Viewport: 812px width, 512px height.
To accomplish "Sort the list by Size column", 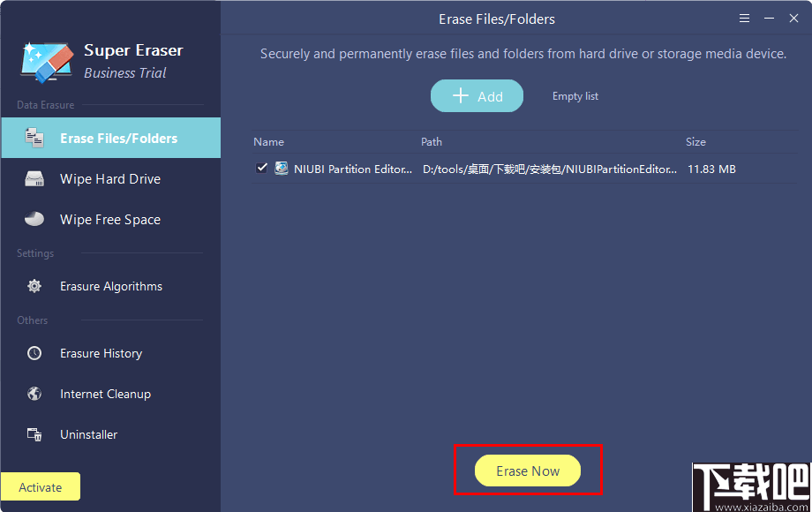I will 695,142.
